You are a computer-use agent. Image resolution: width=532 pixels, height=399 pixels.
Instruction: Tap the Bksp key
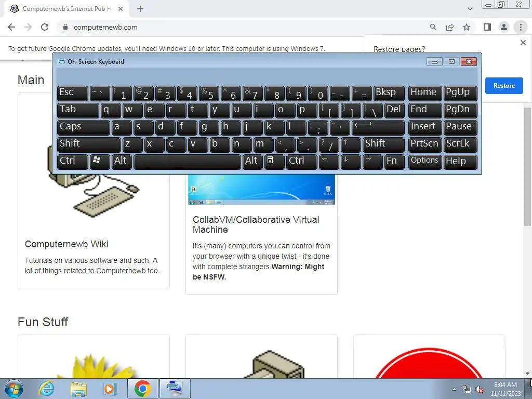tap(389, 93)
